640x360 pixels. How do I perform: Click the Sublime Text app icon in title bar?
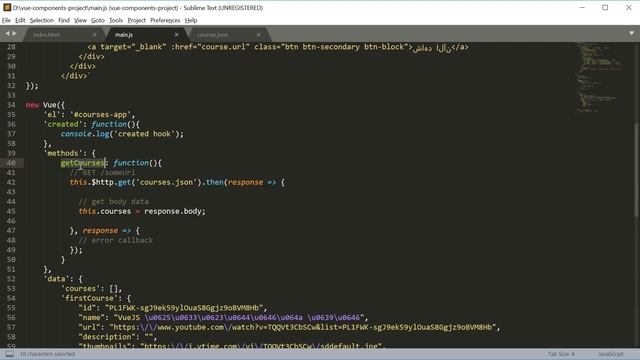[x=7, y=7]
